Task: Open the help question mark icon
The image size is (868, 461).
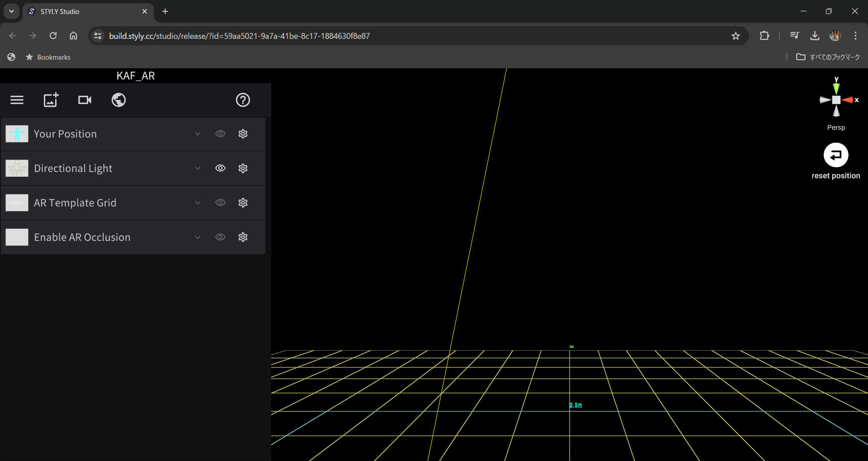Action: coord(243,100)
